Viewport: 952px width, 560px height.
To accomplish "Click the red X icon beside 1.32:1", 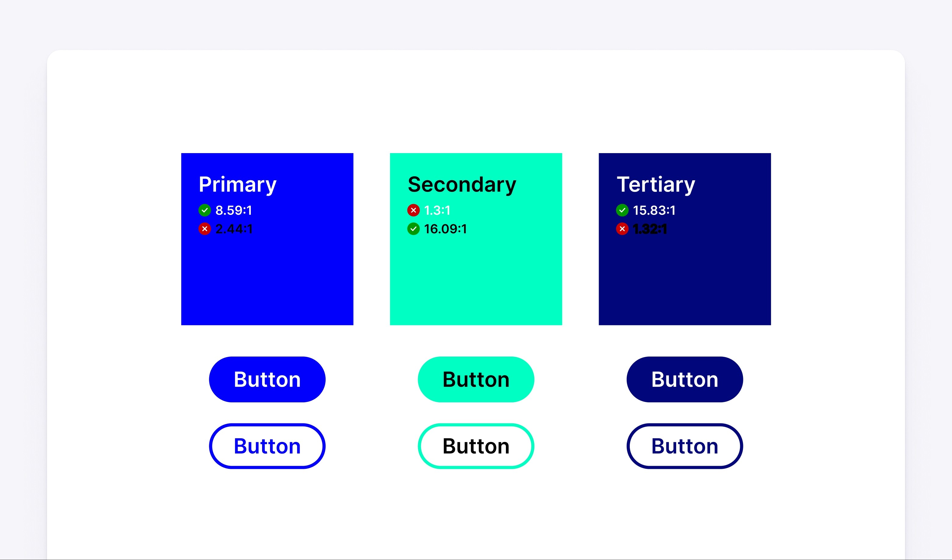I will pyautogui.click(x=622, y=229).
